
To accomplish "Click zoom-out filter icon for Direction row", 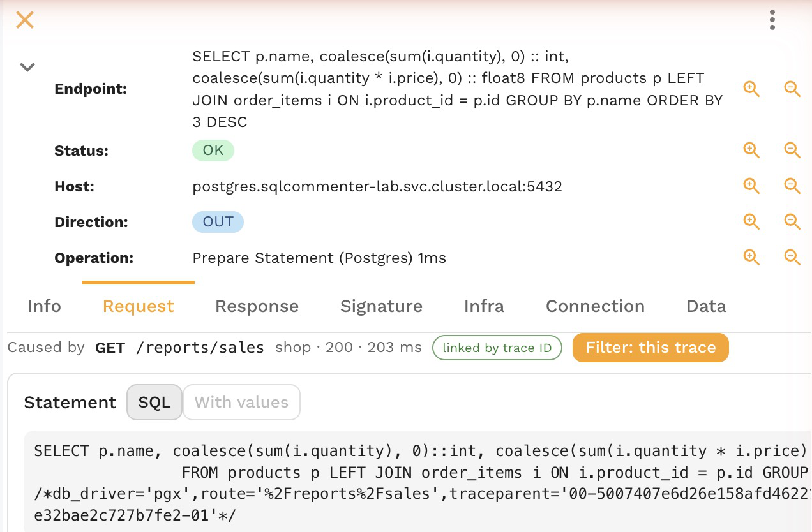I will [792, 222].
